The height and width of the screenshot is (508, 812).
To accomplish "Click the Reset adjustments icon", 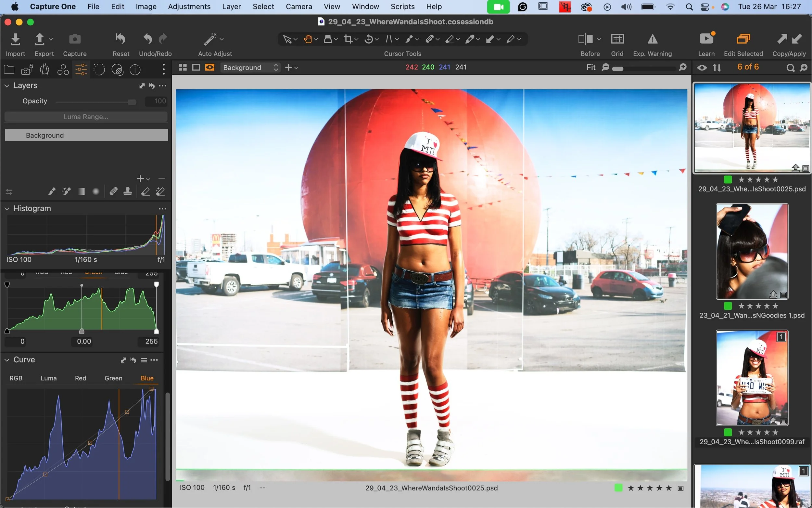I will 121,39.
